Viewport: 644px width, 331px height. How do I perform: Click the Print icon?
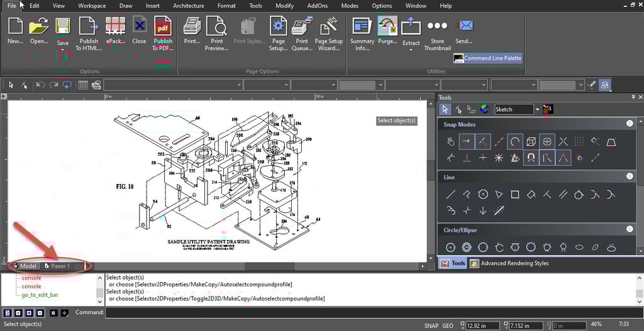tap(192, 26)
